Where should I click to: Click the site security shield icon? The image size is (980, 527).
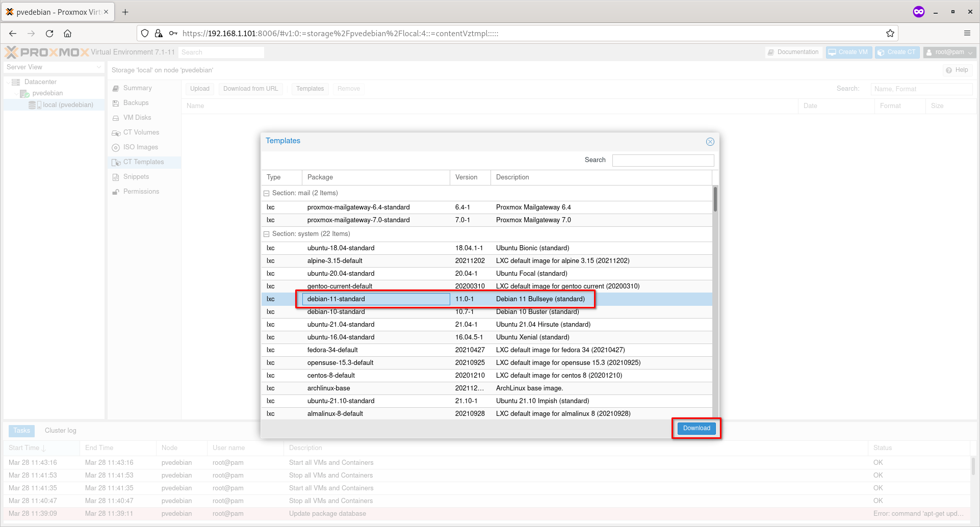[x=145, y=34]
